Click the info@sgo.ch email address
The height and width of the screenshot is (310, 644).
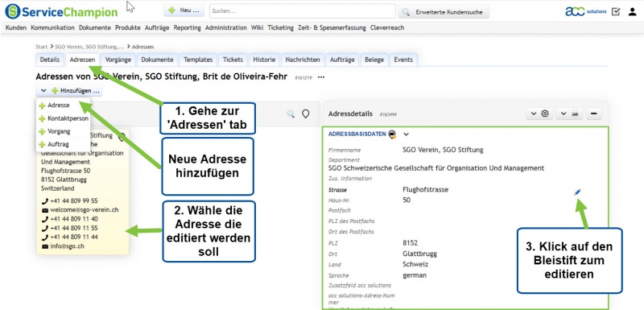click(67, 246)
